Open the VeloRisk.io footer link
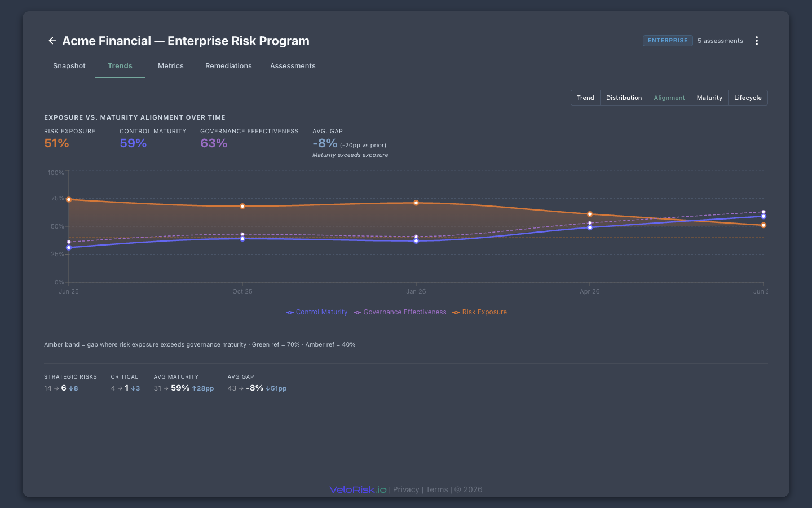This screenshot has height=508, width=812. (358, 489)
